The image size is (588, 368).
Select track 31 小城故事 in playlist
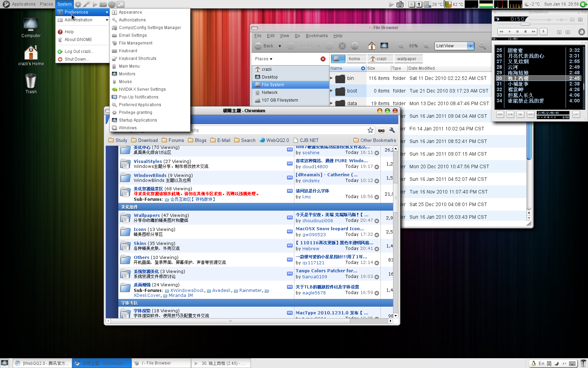click(538, 84)
